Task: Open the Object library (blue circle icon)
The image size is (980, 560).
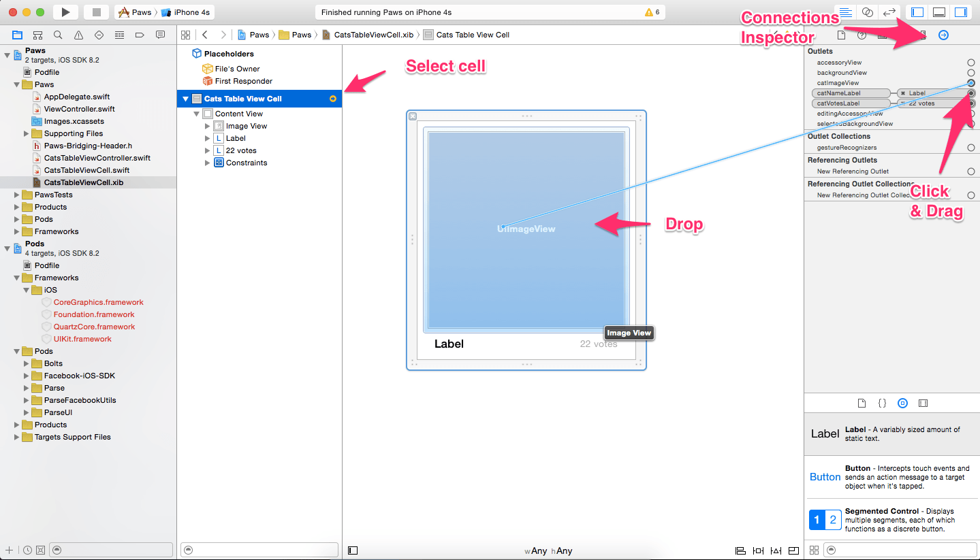Action: point(902,403)
